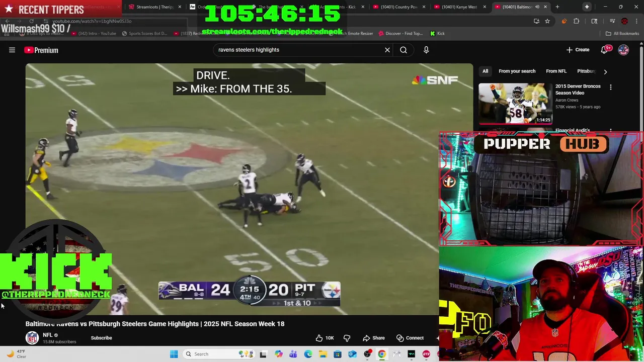
Task: Close the Kanye West browser tab
Action: (485, 7)
